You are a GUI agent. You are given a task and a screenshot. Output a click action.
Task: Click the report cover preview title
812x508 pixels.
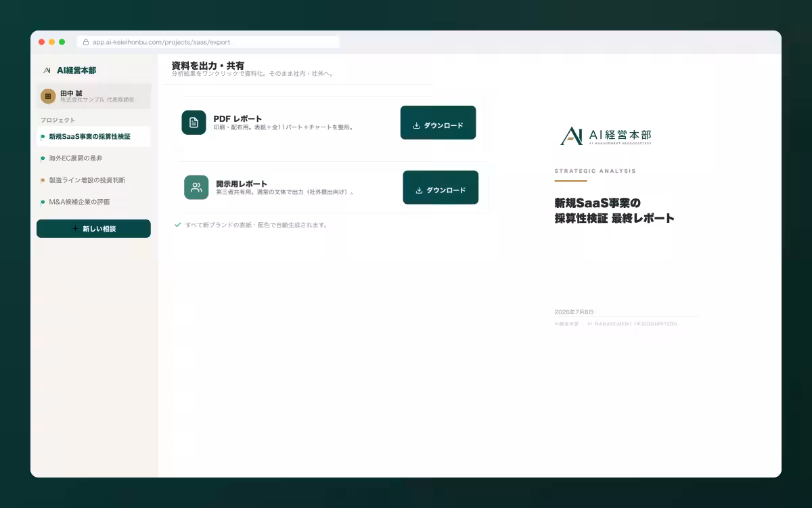click(614, 211)
